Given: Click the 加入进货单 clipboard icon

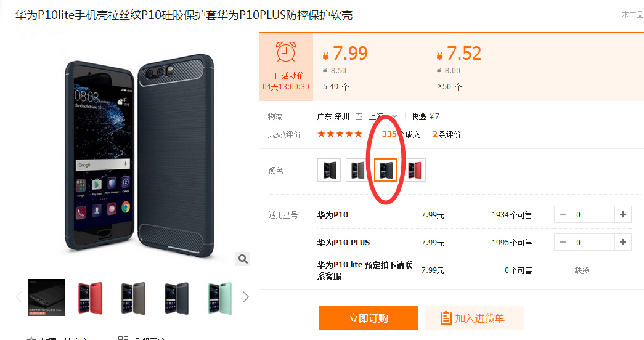Looking at the screenshot, I should tap(446, 318).
